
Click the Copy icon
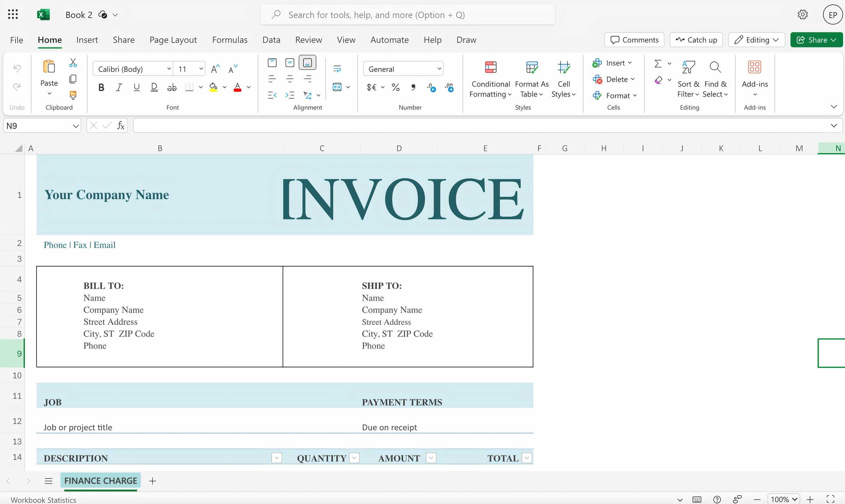[73, 79]
